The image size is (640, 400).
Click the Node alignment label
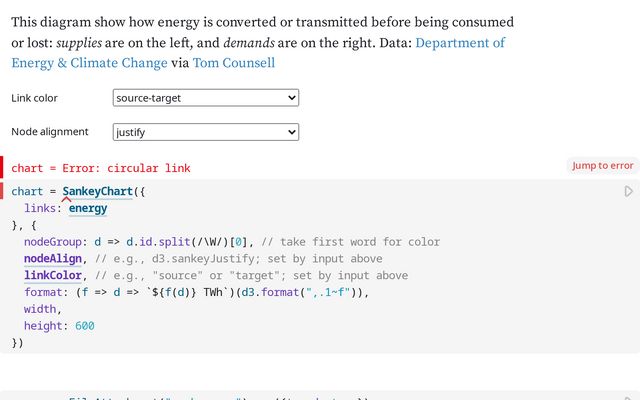coord(50,132)
